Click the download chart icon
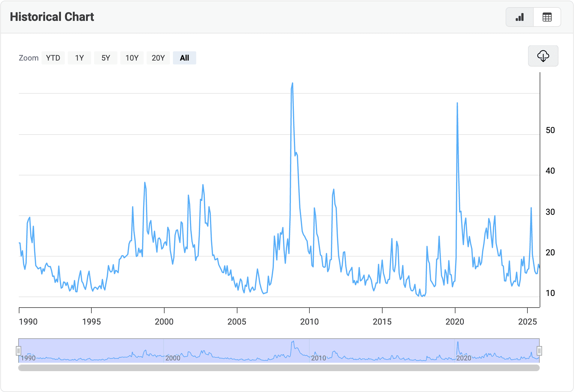Image resolution: width=577 pixels, height=392 pixels. [543, 56]
